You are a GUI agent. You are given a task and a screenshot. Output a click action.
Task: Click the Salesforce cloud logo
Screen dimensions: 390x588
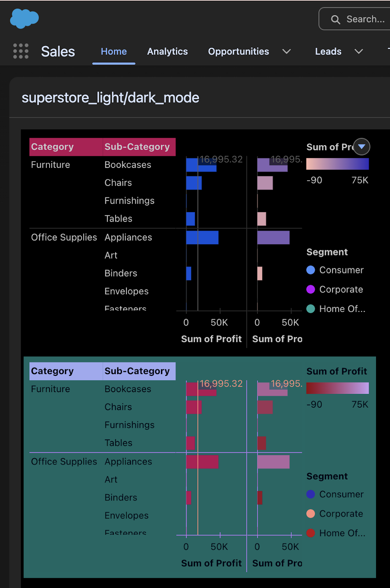[24, 18]
